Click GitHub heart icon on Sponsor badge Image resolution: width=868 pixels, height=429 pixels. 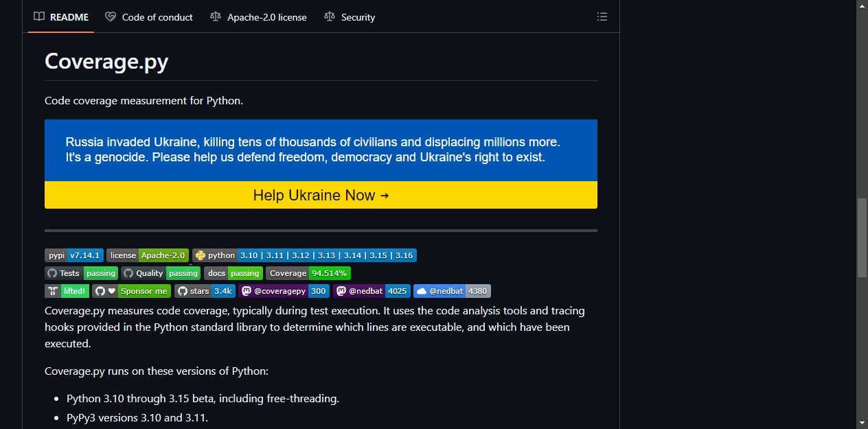[105, 291]
